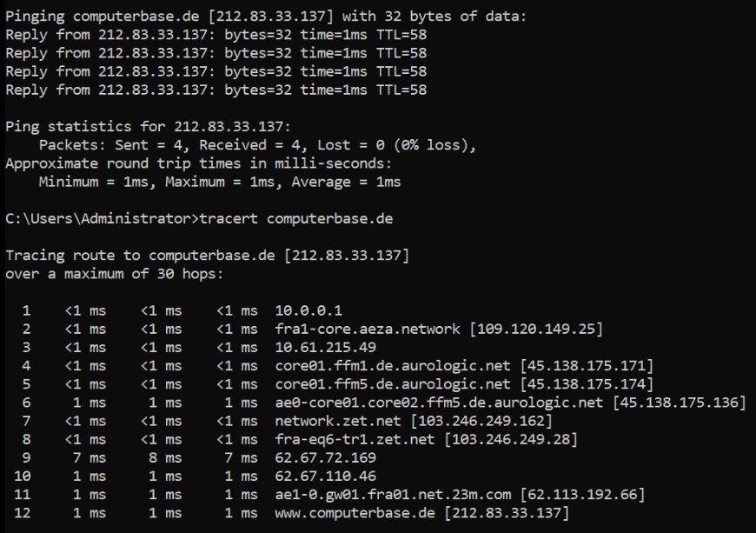This screenshot has height=533, width=756.
Task: Click network.zet.net hostname in hop 7
Action: 338,421
